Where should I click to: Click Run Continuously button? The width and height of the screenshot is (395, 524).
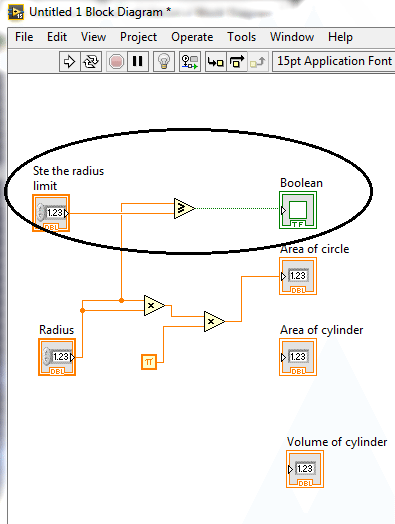coord(91,61)
